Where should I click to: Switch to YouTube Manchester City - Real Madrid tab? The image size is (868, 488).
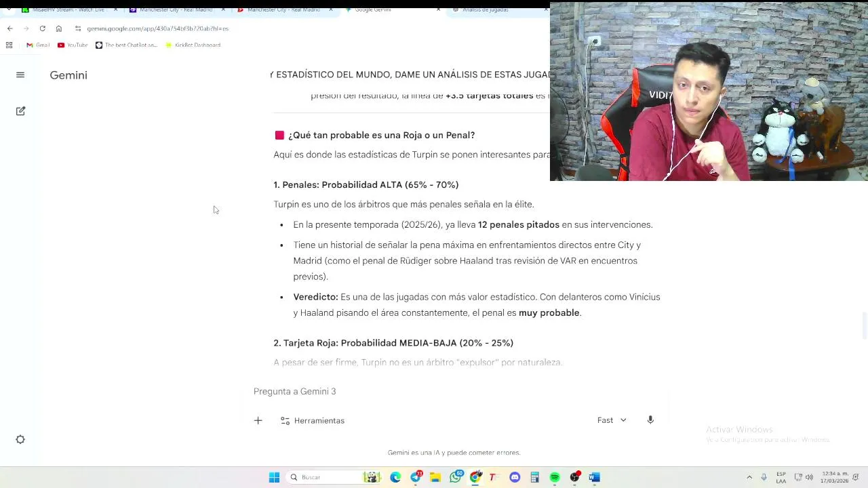coord(283,9)
